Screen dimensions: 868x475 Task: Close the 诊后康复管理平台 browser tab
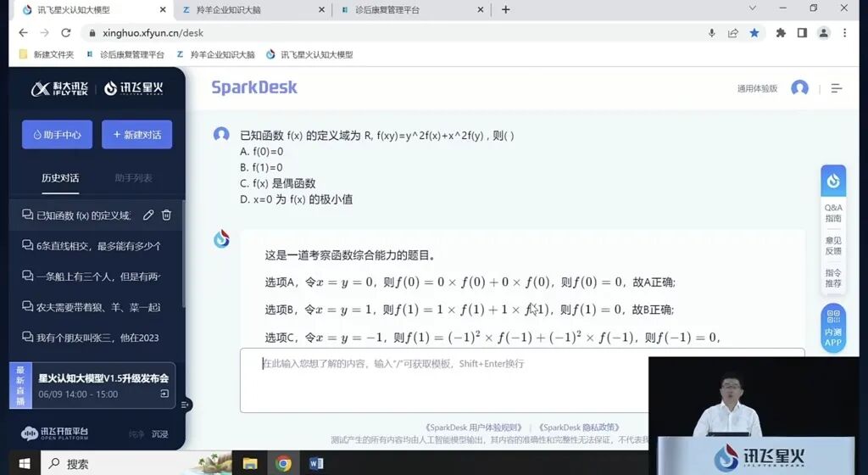pyautogui.click(x=480, y=9)
